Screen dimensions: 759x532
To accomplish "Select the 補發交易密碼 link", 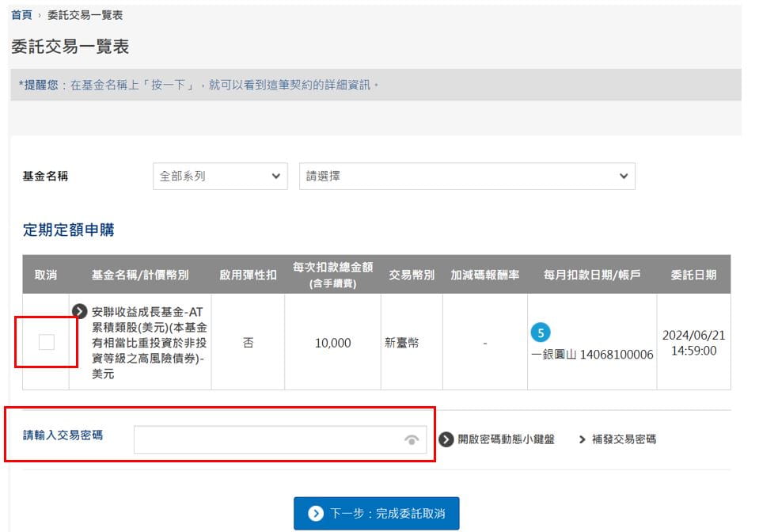I will coord(624,439).
